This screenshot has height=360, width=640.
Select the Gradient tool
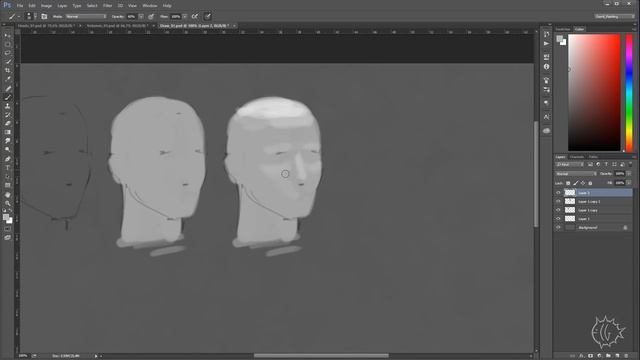coord(8,132)
